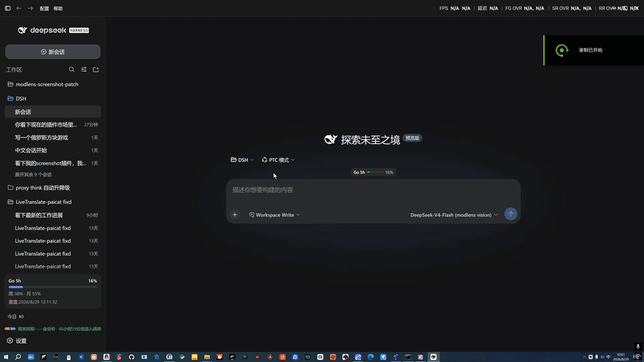Add an attachment with plus button
Image resolution: width=644 pixels, height=362 pixels.
[235, 215]
